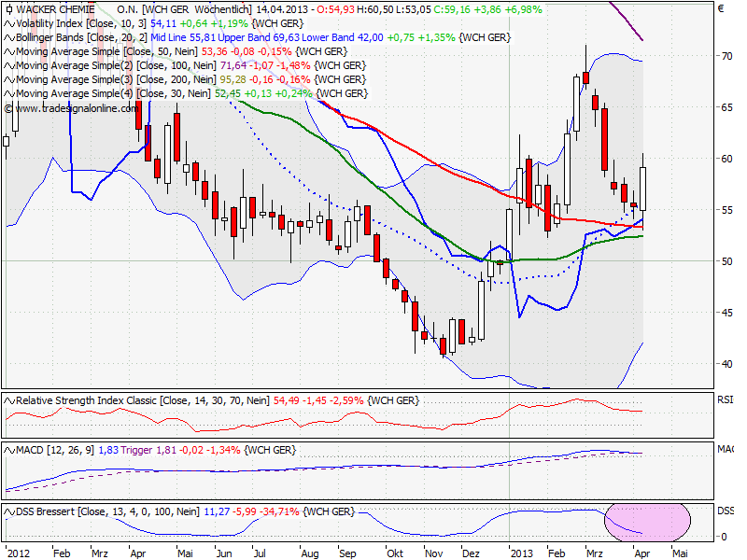
Task: Click the Feb label right after 2012
Action: (x=62, y=553)
